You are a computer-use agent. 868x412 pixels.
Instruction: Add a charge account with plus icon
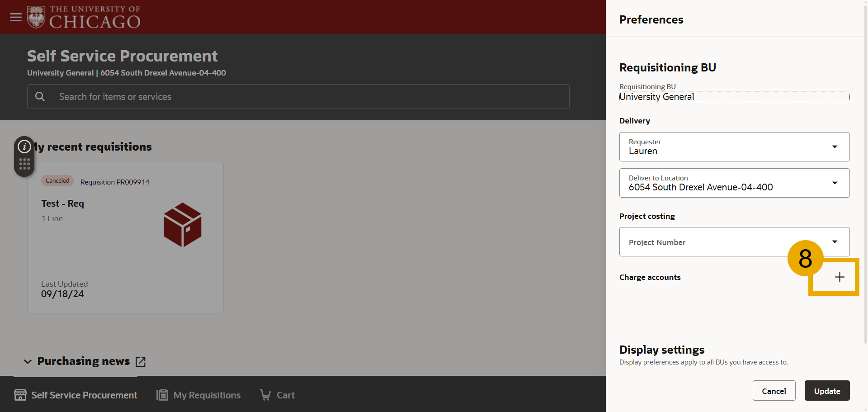[840, 277]
